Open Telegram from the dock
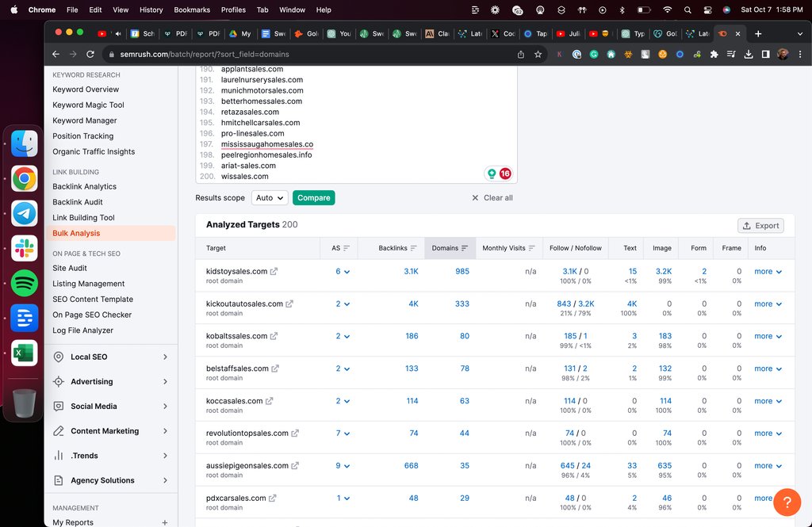Screen dimensions: 812x527 (25, 213)
